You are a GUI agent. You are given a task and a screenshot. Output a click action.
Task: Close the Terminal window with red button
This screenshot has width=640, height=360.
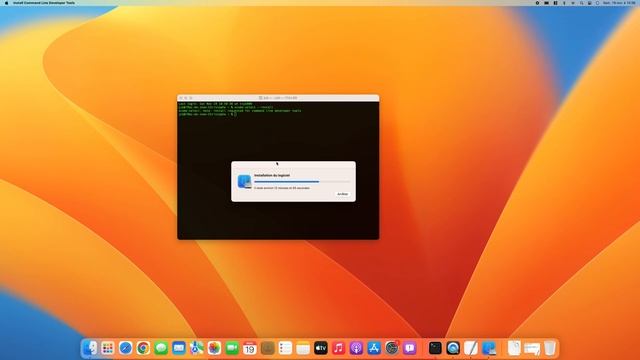(181, 98)
